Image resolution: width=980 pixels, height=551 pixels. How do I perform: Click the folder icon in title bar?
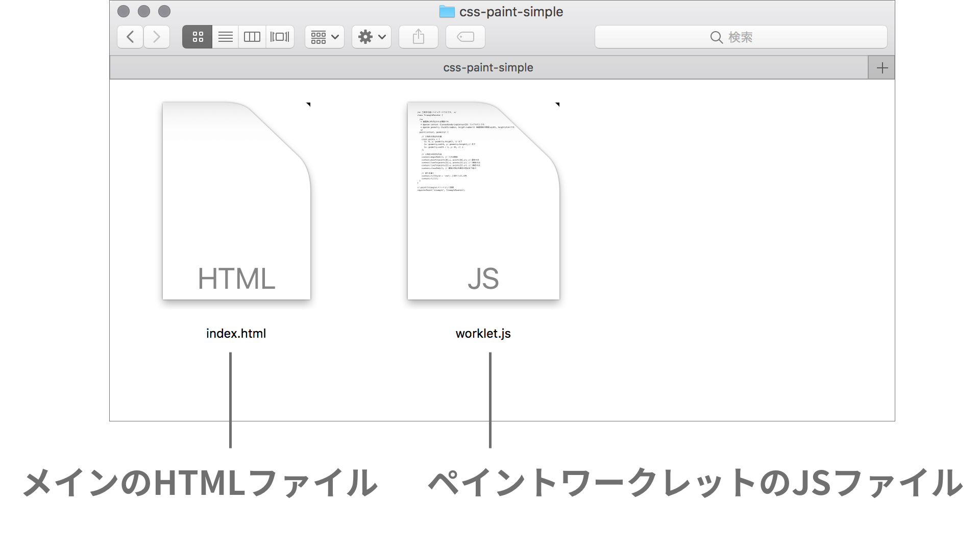447,12
